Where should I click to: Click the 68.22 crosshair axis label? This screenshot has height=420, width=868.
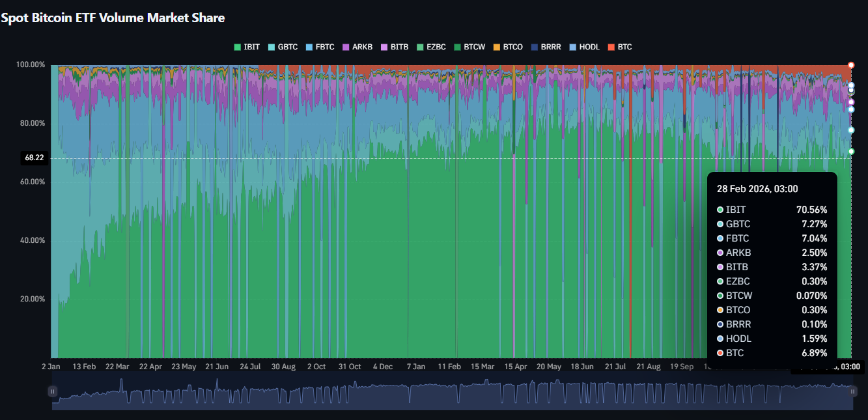[33, 158]
